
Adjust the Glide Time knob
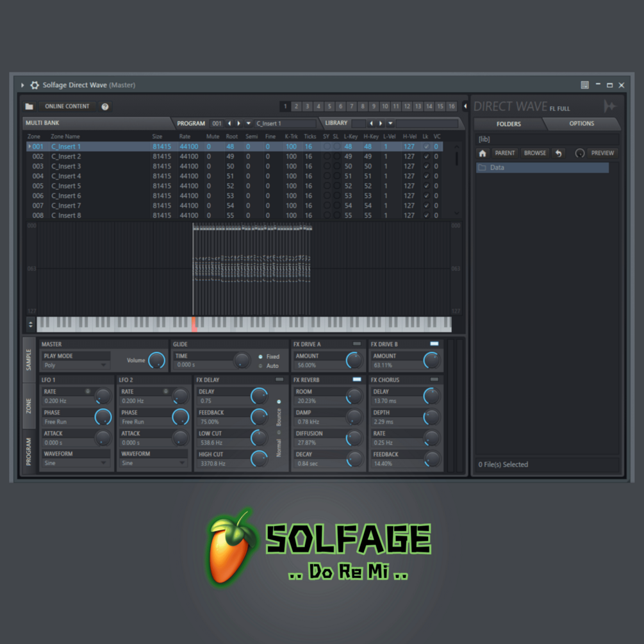coord(242,360)
